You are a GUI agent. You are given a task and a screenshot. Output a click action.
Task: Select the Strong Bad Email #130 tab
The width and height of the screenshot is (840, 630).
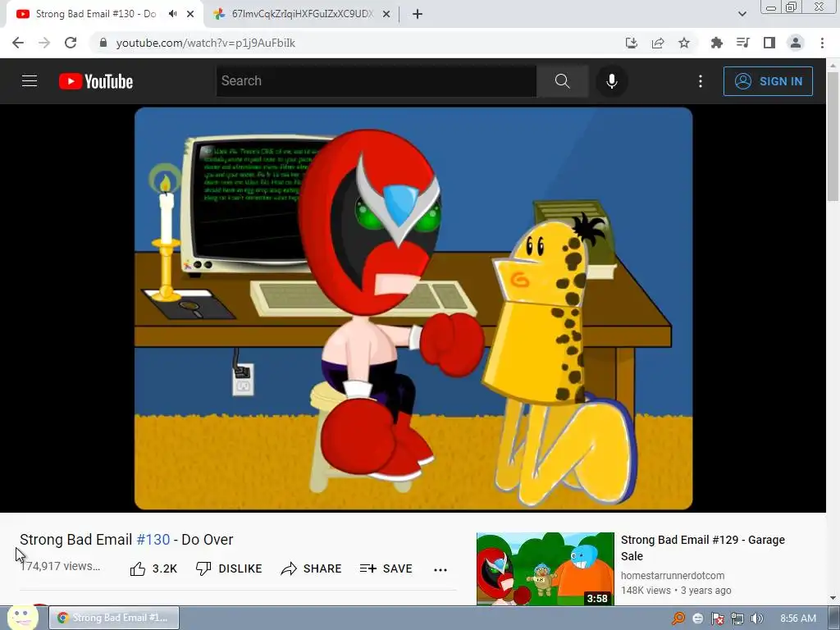95,14
